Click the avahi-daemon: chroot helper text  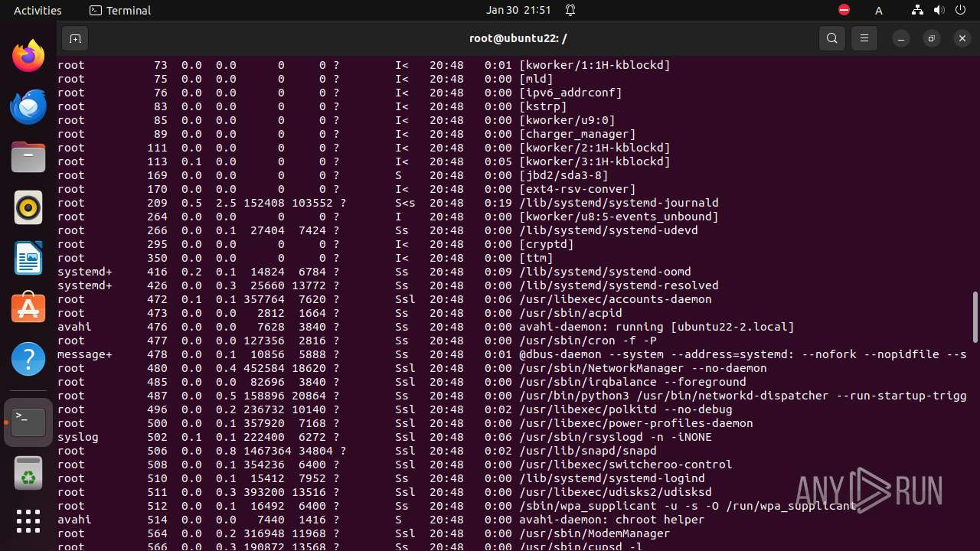click(612, 520)
